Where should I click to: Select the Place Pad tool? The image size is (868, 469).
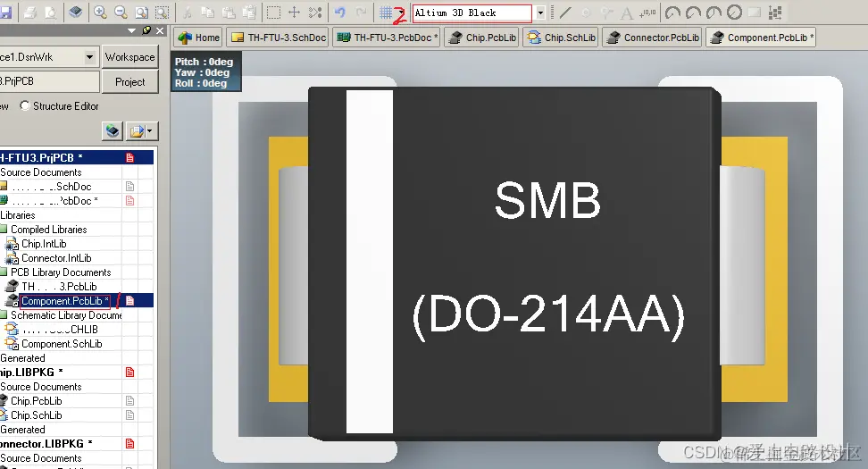coord(586,13)
